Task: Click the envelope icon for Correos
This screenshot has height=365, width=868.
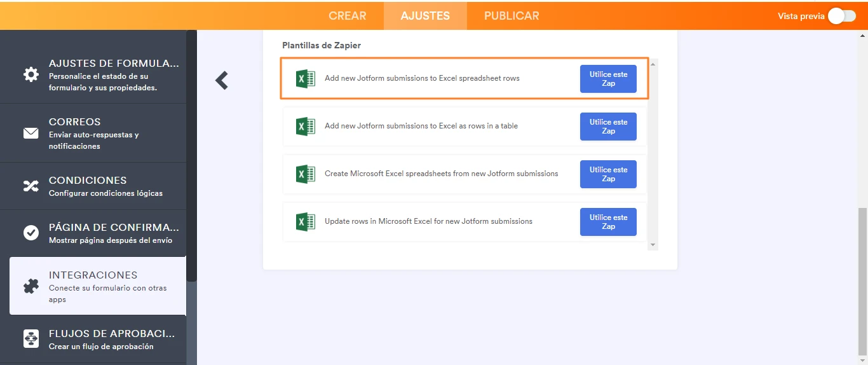Action: (x=31, y=133)
